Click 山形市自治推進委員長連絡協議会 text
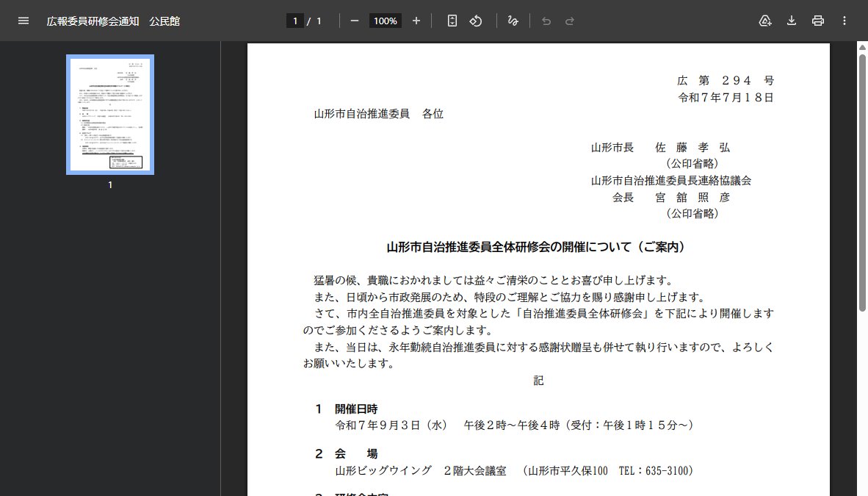Image resolution: width=868 pixels, height=496 pixels. pyautogui.click(x=671, y=181)
